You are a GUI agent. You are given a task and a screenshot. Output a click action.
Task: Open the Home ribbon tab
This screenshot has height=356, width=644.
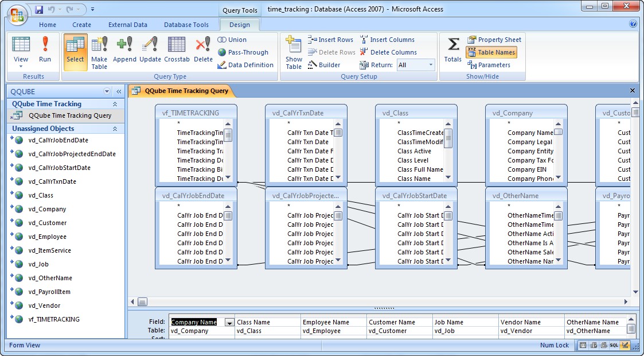click(x=48, y=25)
